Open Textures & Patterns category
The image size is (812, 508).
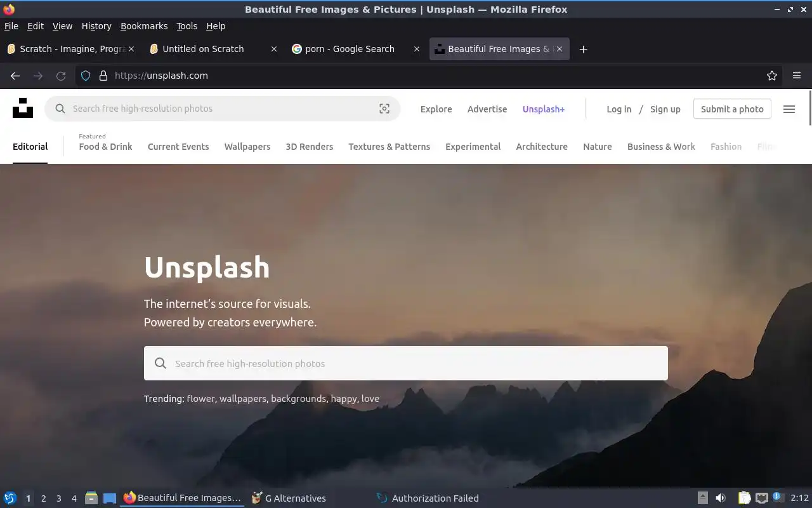pos(390,147)
